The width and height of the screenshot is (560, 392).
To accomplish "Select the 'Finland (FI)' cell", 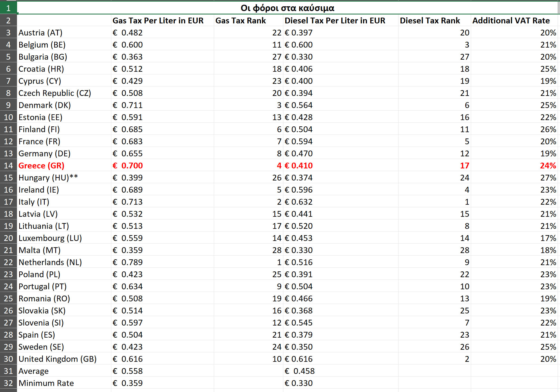I will click(64, 129).
